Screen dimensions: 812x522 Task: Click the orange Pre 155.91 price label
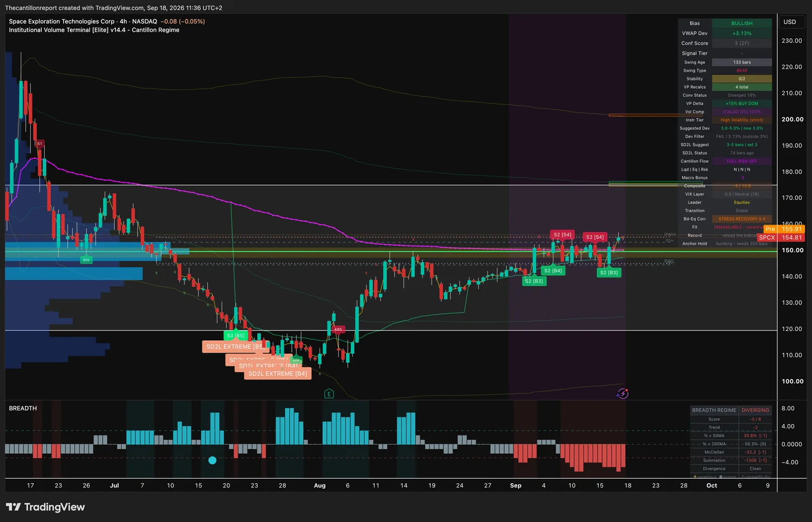[x=784, y=229]
